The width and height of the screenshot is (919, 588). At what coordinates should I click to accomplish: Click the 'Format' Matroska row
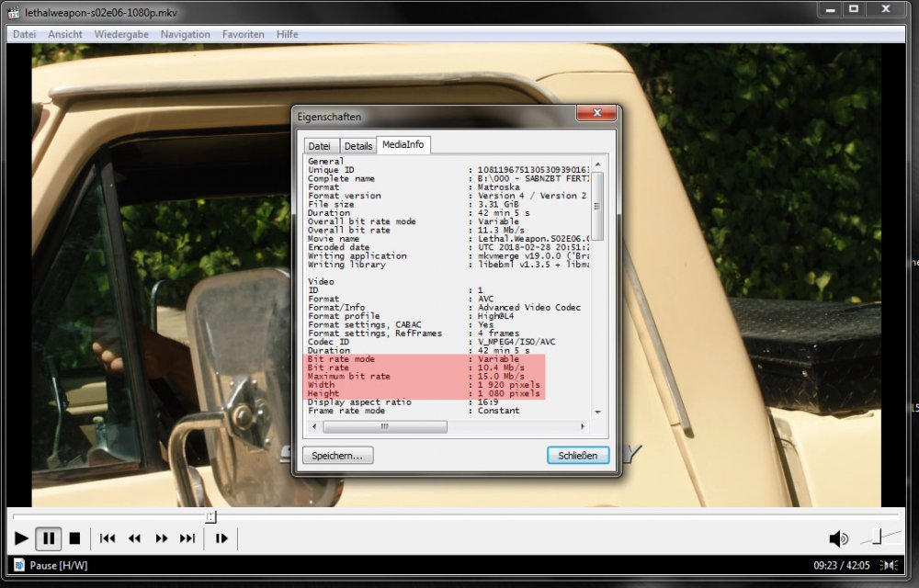pyautogui.click(x=414, y=187)
